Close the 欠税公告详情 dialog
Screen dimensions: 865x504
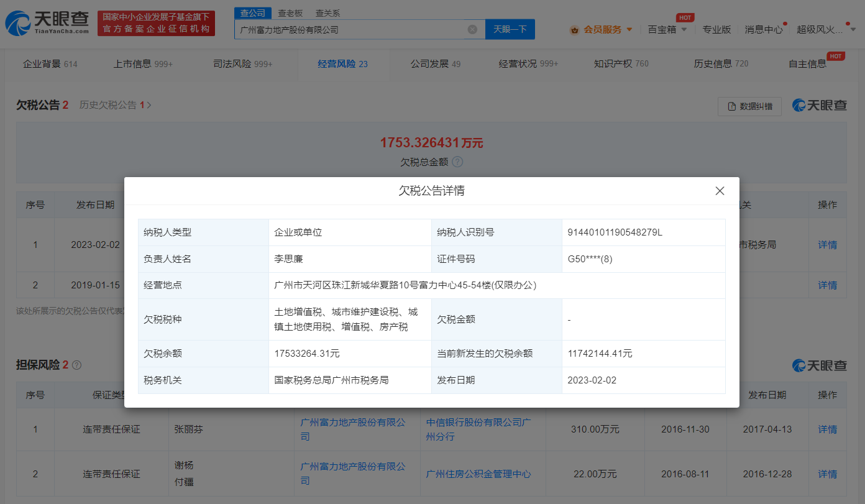pos(720,191)
